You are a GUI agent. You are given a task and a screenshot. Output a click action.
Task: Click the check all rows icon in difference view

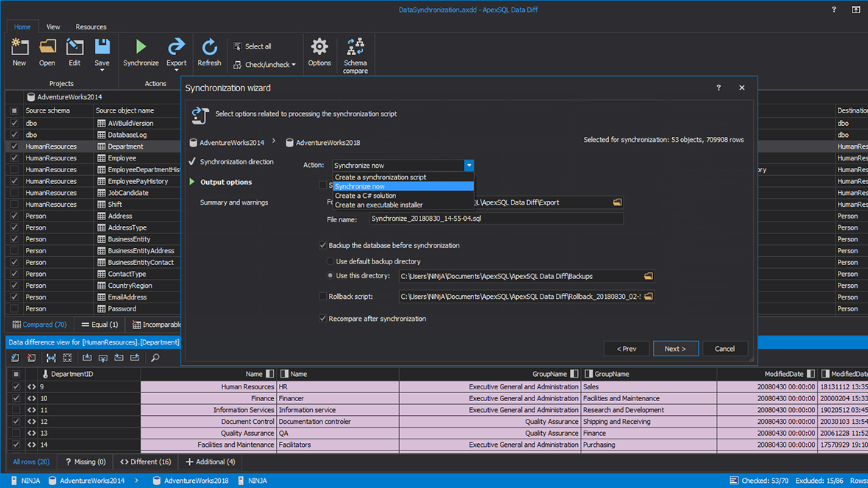(15, 358)
